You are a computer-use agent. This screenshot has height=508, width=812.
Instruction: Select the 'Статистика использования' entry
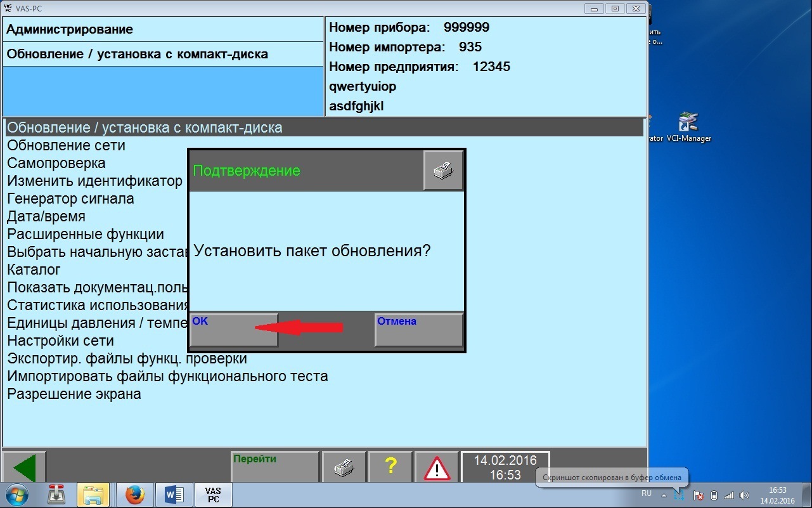pos(98,305)
